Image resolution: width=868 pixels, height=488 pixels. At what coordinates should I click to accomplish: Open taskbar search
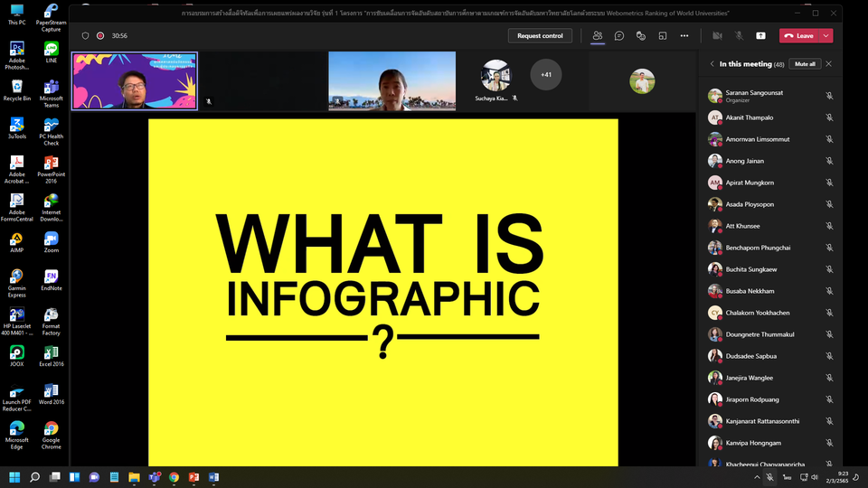(34, 477)
